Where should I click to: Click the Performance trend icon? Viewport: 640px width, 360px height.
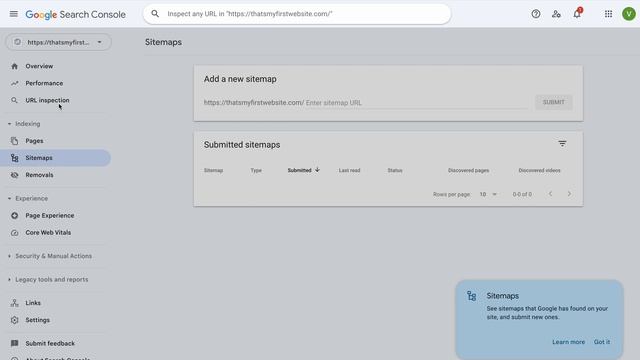click(x=15, y=83)
